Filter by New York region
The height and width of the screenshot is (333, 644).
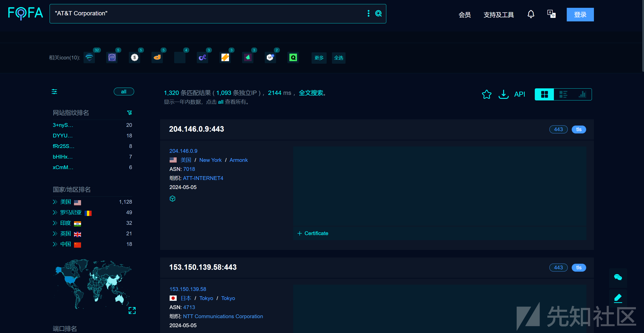pos(210,160)
